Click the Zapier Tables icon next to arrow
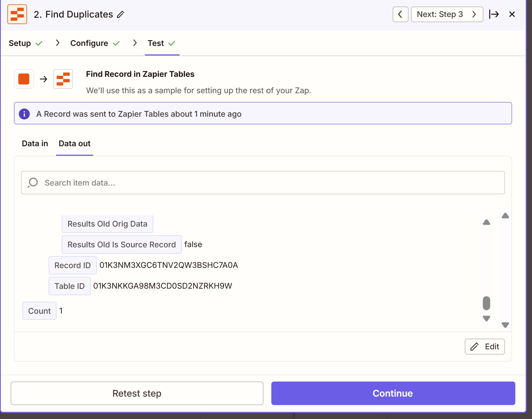This screenshot has height=419, width=532. coord(63,79)
